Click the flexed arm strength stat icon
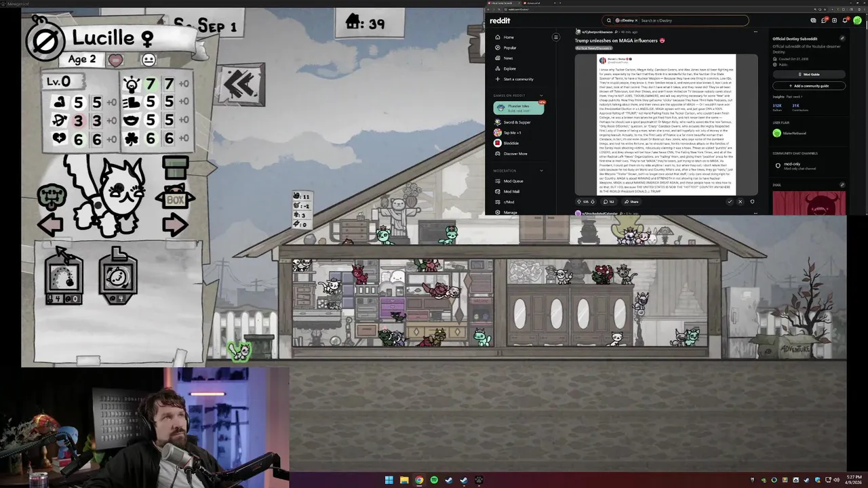Viewport: 868px width, 488px height. click(59, 102)
